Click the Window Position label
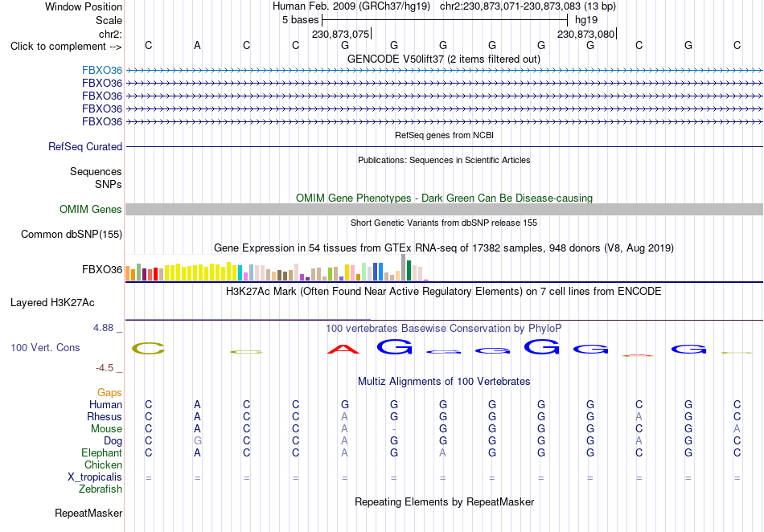 (x=84, y=6)
